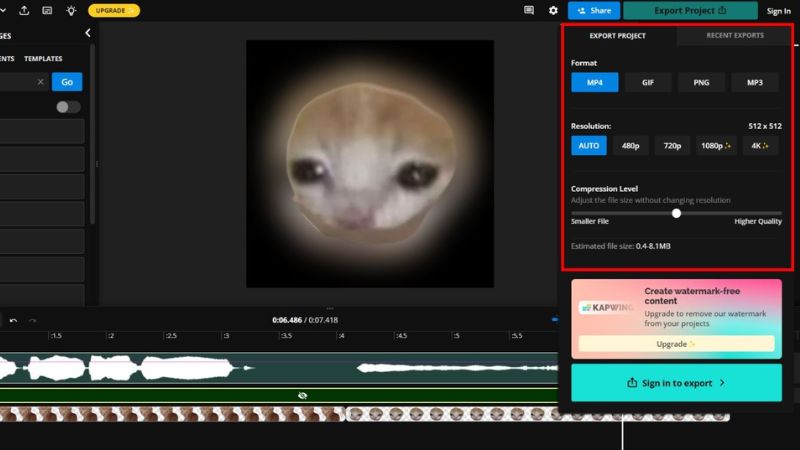This screenshot has width=800, height=450.
Task: Open the Templates tab
Action: 43,59
